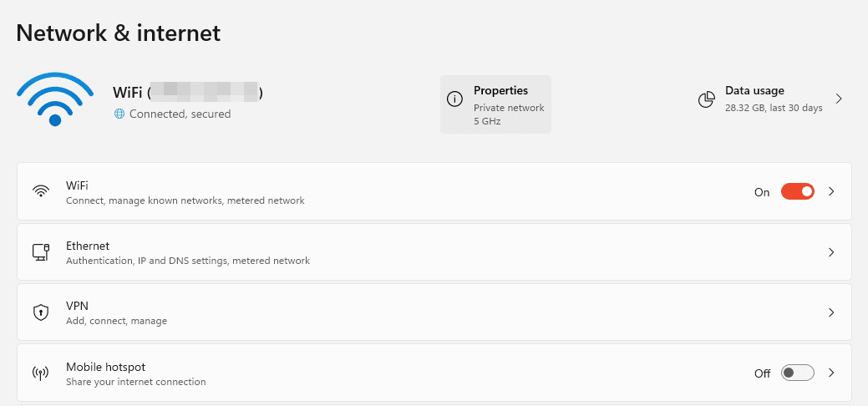Open Data usage for last 30 days
The image size is (868, 406).
tap(773, 99)
